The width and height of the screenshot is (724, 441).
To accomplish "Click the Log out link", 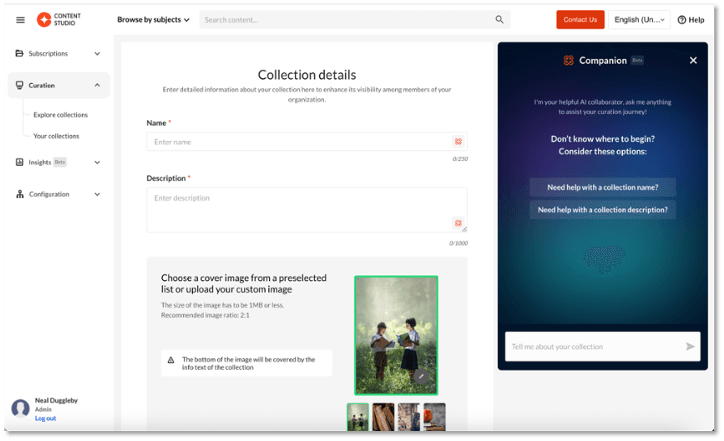I will tap(45, 418).
